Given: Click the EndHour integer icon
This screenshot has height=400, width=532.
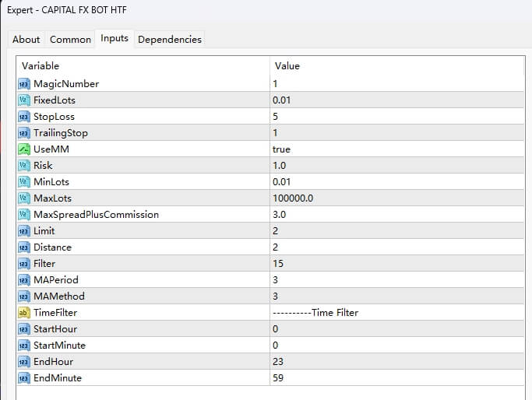Looking at the screenshot, I should tap(24, 361).
